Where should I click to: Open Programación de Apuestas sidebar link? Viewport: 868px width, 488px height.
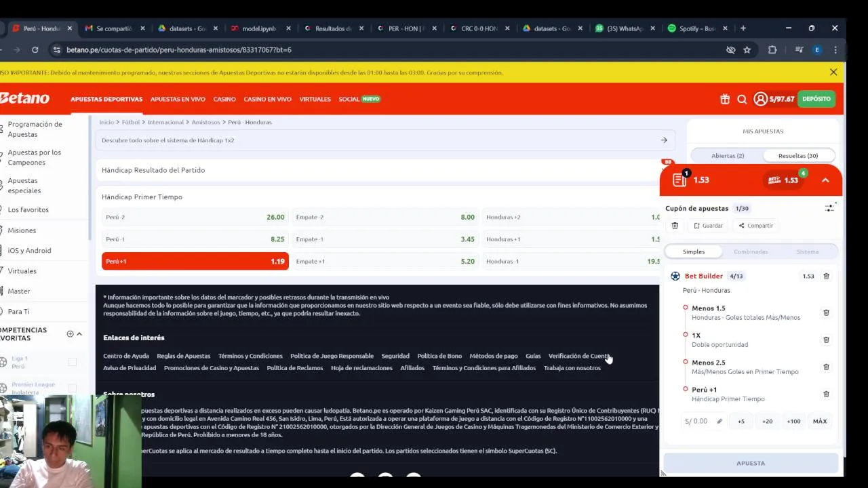(x=35, y=129)
